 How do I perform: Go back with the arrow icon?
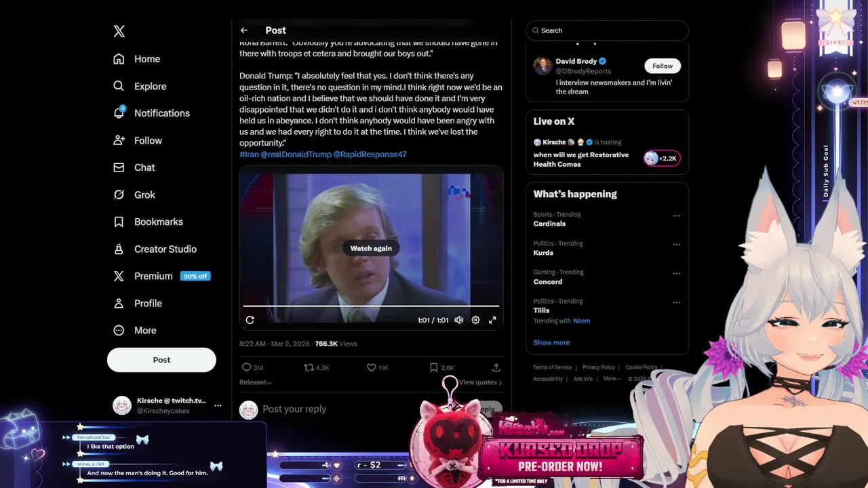244,30
